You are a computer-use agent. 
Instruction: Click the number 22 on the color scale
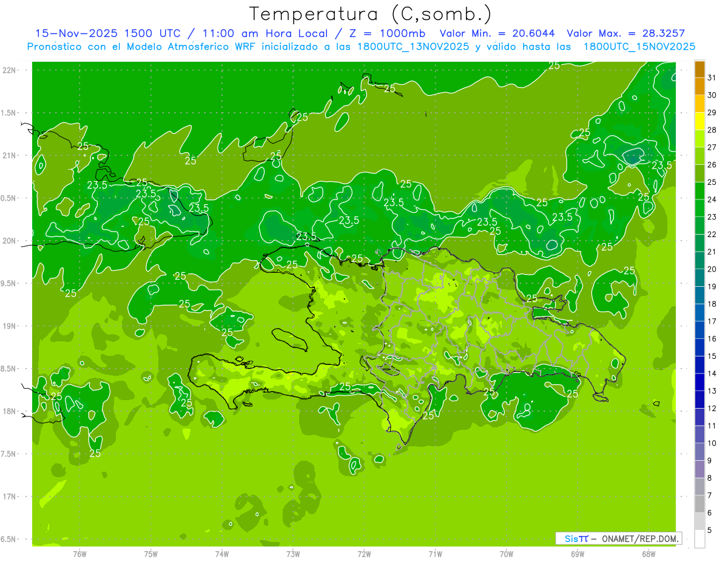pyautogui.click(x=712, y=235)
